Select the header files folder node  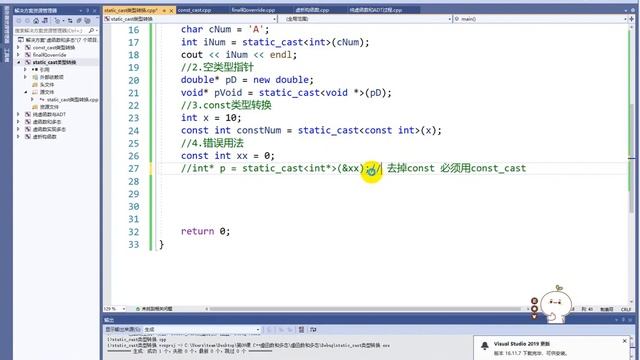(43, 84)
